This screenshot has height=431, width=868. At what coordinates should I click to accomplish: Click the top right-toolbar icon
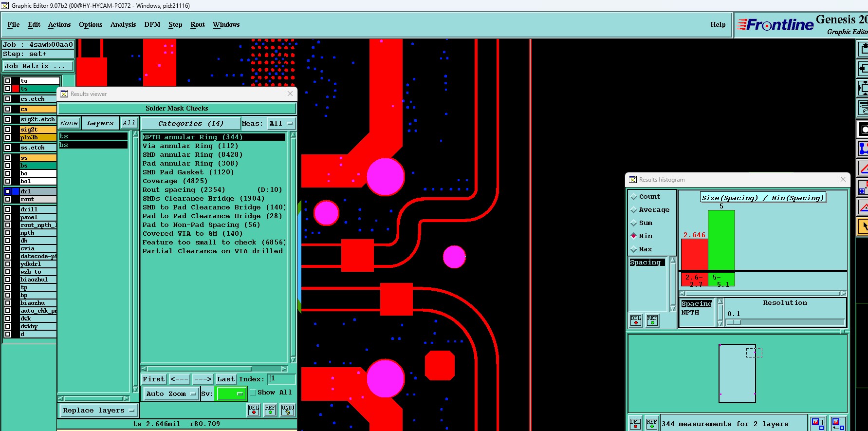click(863, 48)
